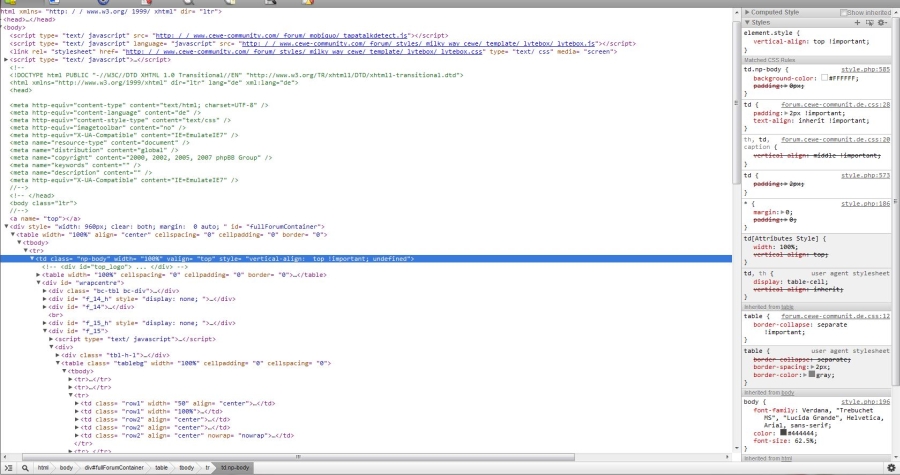Open the Styles gear options menu
Image resolution: width=900 pixels, height=475 pixels.
pyautogui.click(x=883, y=22)
